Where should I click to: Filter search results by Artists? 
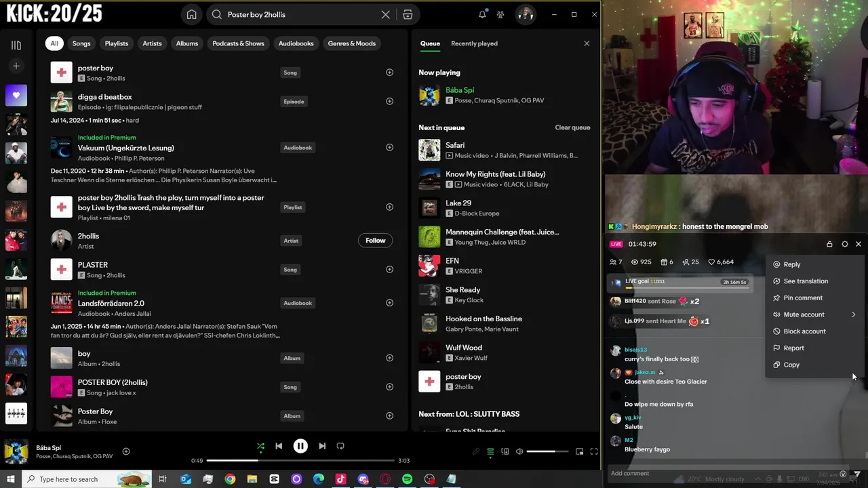152,43
